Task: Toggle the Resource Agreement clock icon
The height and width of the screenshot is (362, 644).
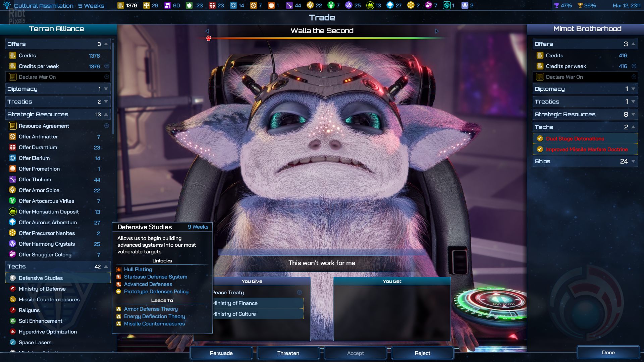Action: [x=107, y=126]
